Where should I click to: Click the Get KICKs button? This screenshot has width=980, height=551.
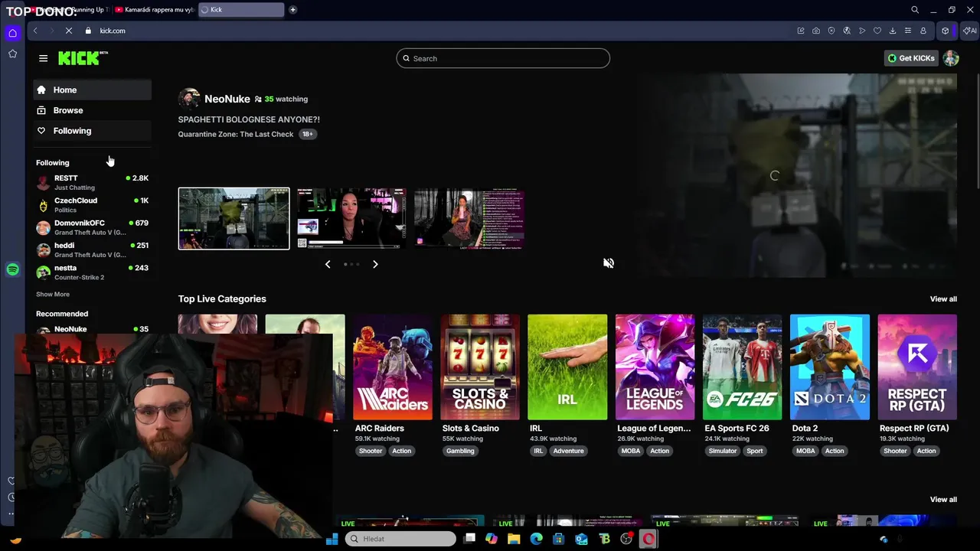(x=911, y=58)
